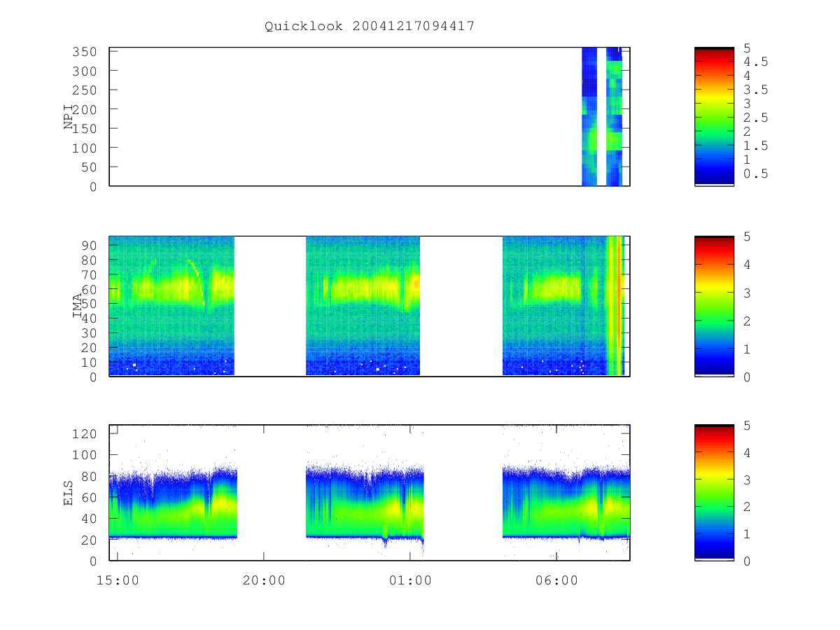Click the 01:00 time tick label

click(x=410, y=580)
